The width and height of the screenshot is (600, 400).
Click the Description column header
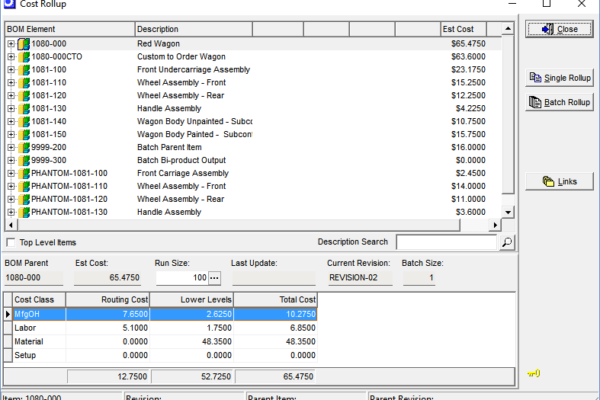coord(194,29)
